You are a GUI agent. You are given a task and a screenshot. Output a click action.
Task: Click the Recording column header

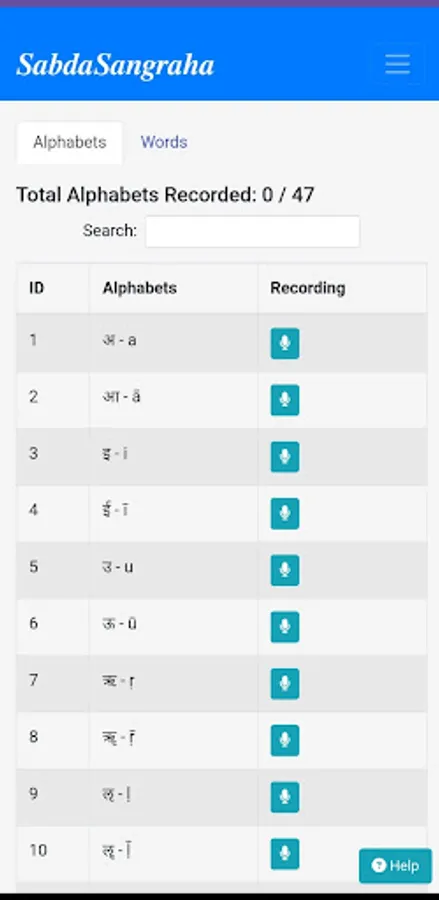coord(342,288)
